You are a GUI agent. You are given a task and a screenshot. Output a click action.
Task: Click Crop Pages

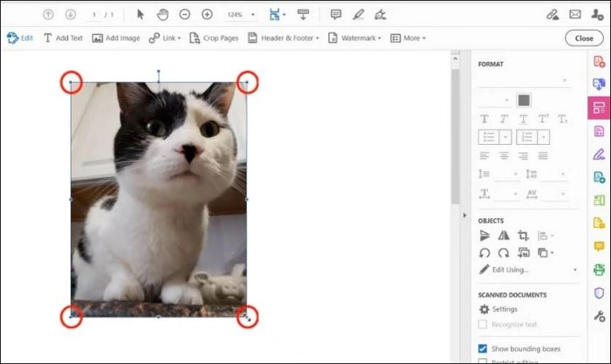pos(214,38)
